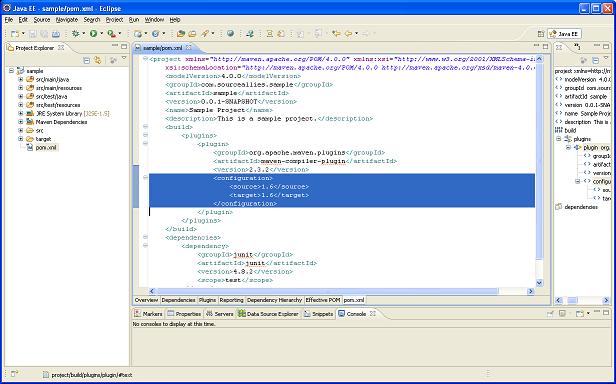This screenshot has height=384, width=616.
Task: Open the Data Source Explorer tab
Action: click(268, 314)
